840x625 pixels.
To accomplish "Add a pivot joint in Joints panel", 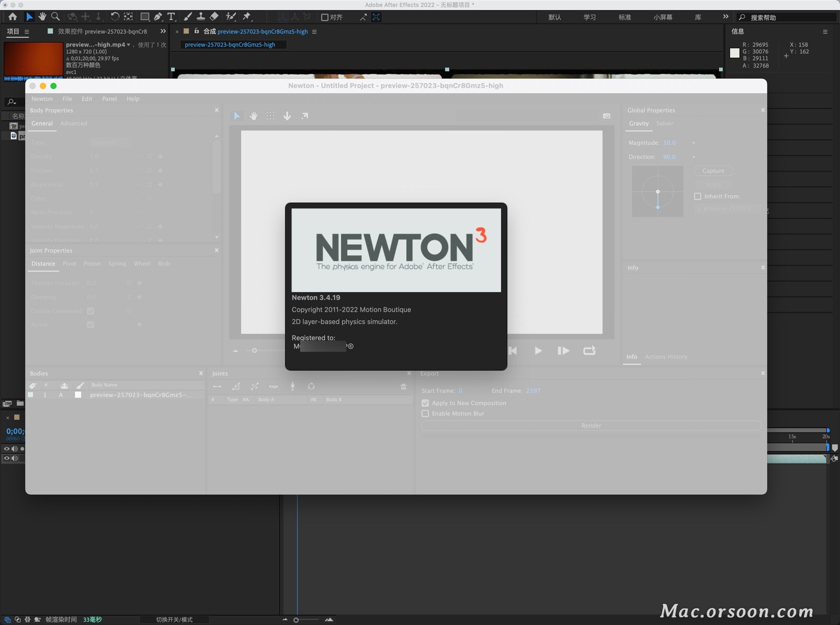I will (x=236, y=386).
